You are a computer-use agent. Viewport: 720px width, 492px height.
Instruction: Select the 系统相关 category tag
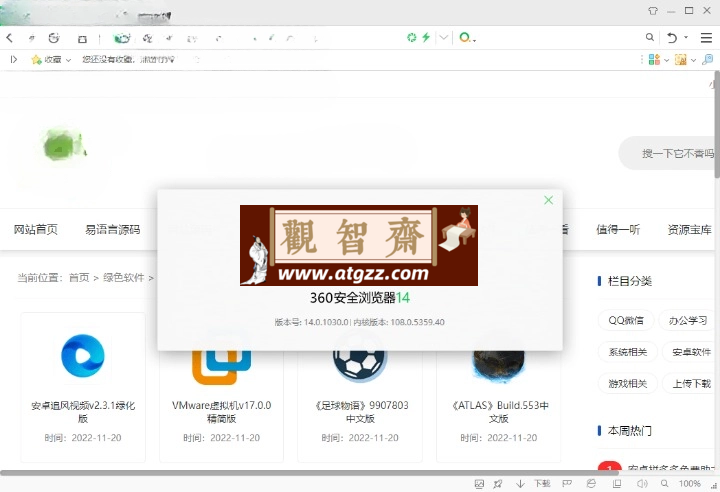click(x=628, y=352)
